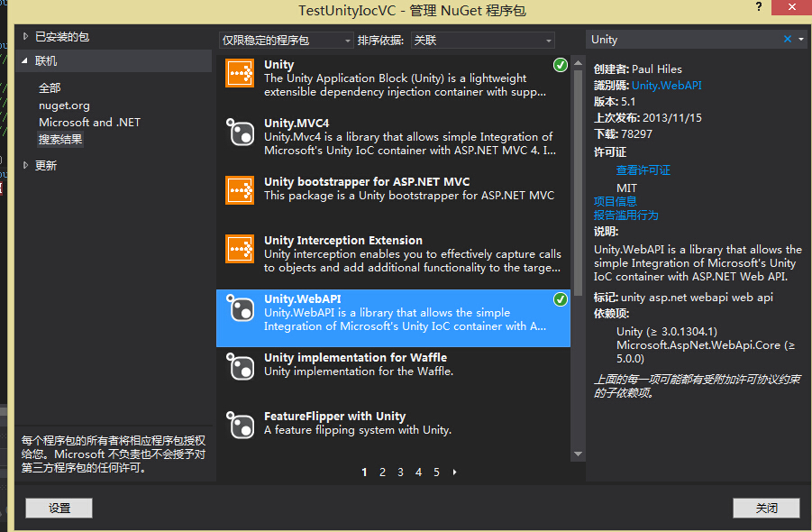Click the Unity.MVC4 package icon

pos(240,132)
